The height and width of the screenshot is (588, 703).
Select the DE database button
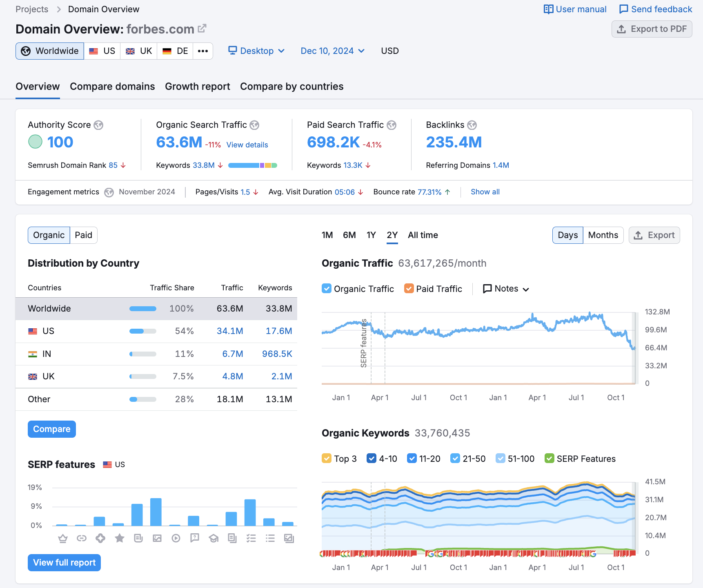click(x=175, y=51)
